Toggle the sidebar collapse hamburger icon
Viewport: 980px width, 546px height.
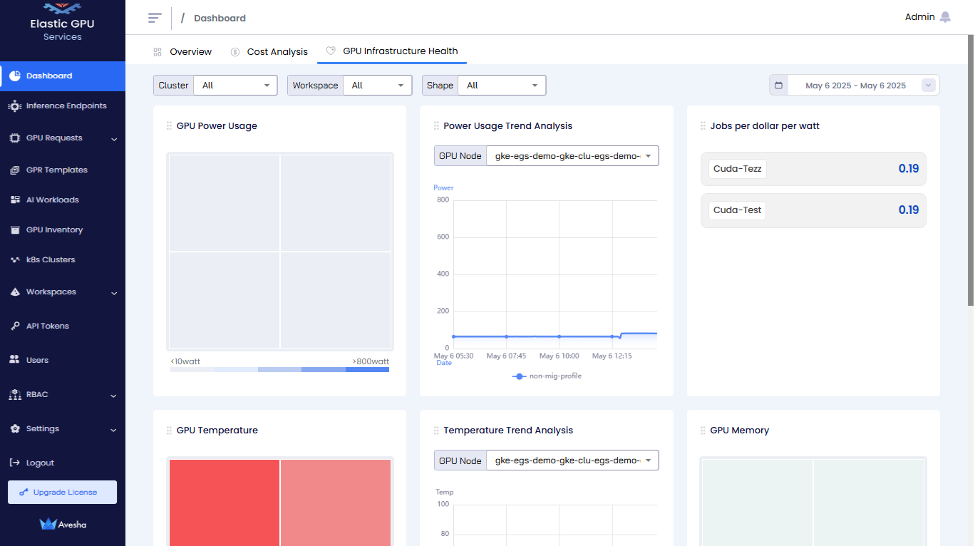point(155,18)
